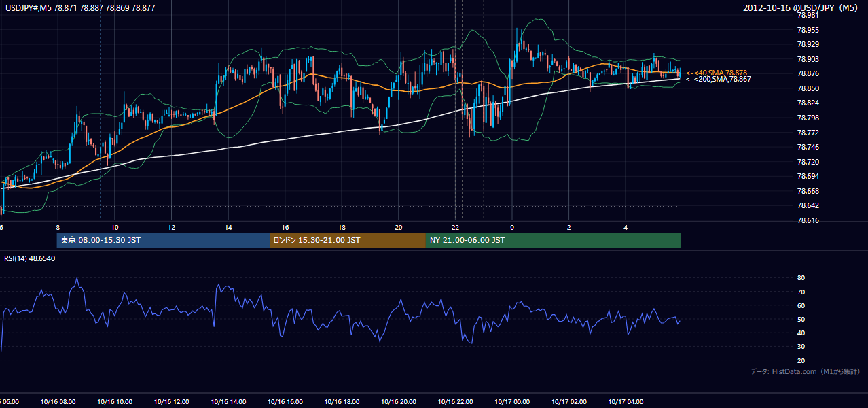The image size is (868, 408).
Task: Click the HistData.com data source credit
Action: 806,371
